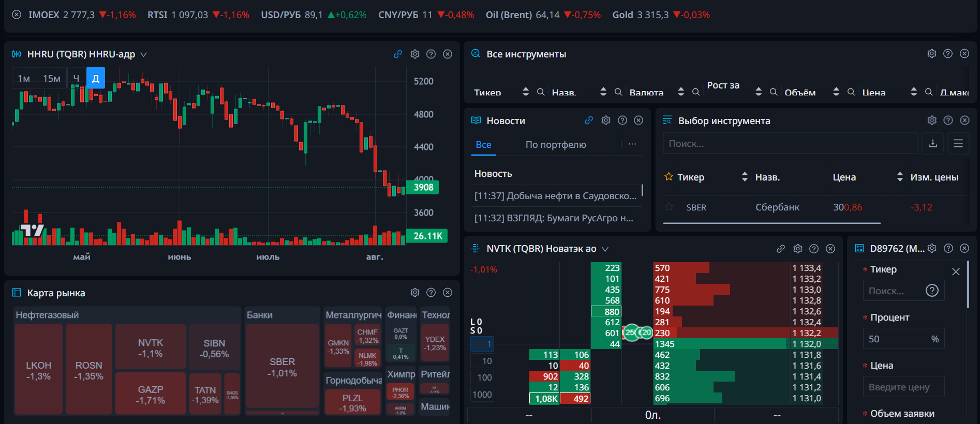Screen dimensions: 980x424
Task: Click the Процент input field showing 50
Action: 903,339
